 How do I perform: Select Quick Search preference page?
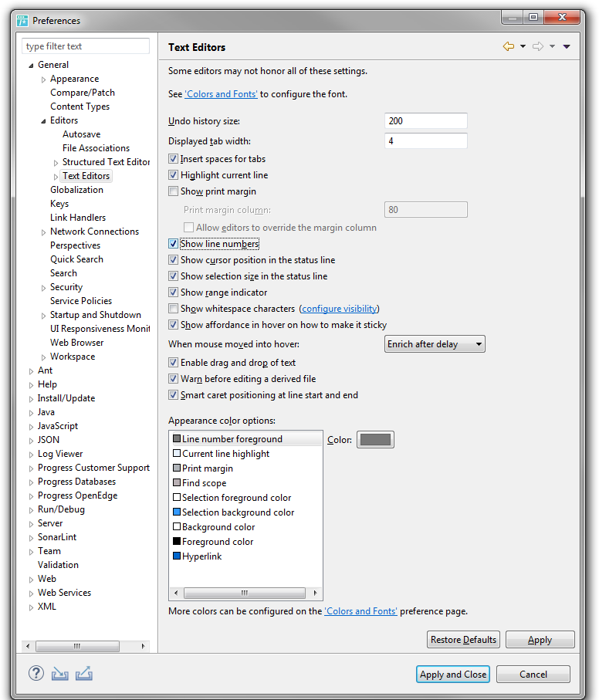point(76,259)
